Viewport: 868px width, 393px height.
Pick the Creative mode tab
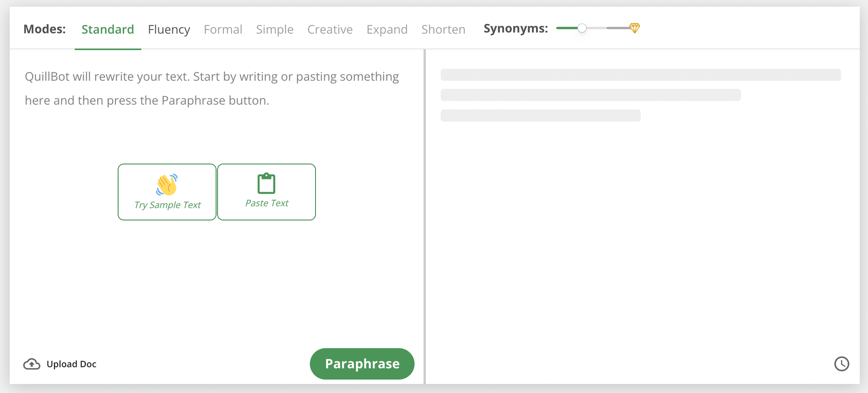(330, 29)
